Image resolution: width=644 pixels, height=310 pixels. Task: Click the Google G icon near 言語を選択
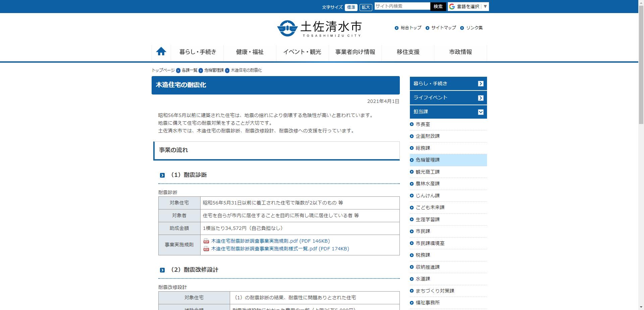[x=452, y=6]
